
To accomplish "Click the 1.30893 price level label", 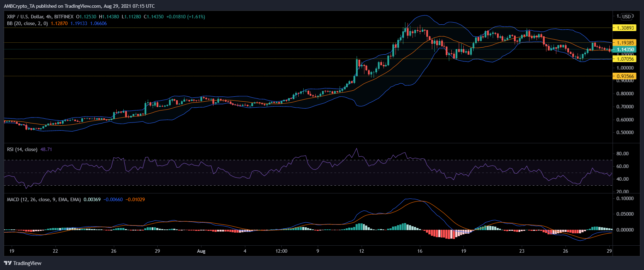I will click(x=625, y=28).
